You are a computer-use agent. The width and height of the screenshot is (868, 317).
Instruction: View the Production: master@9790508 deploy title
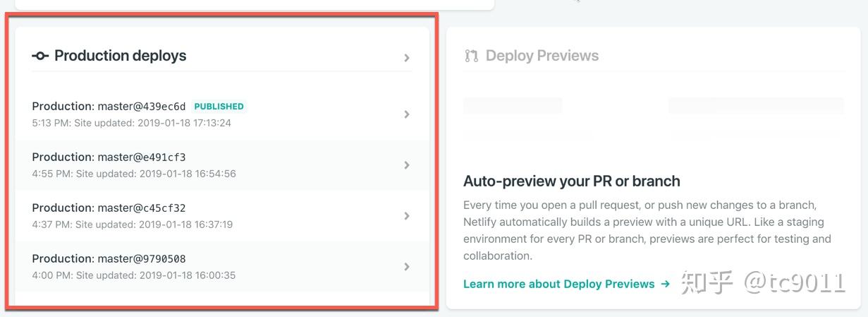coord(109,259)
